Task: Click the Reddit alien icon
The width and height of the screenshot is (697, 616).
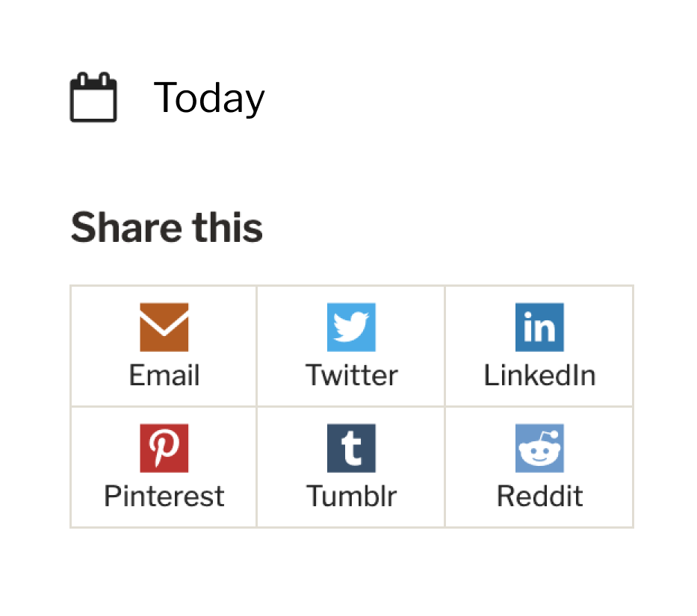Action: coord(539,448)
